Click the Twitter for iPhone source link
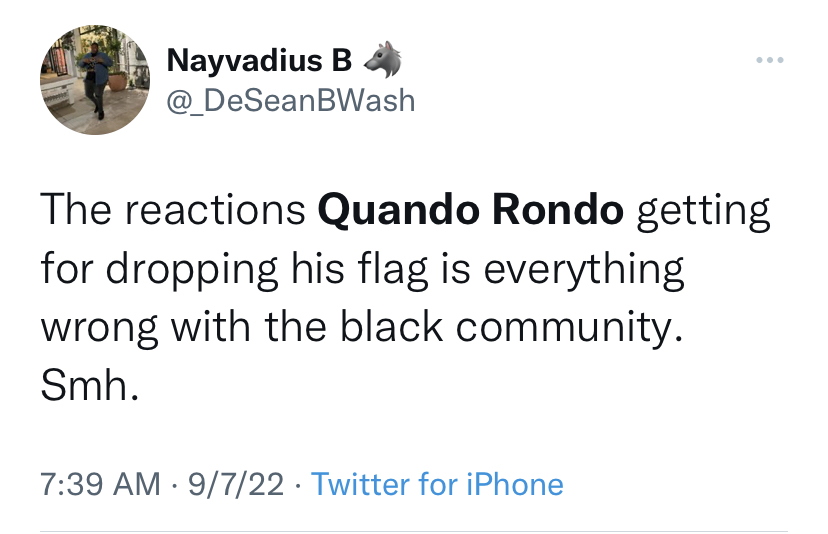 [x=437, y=485]
